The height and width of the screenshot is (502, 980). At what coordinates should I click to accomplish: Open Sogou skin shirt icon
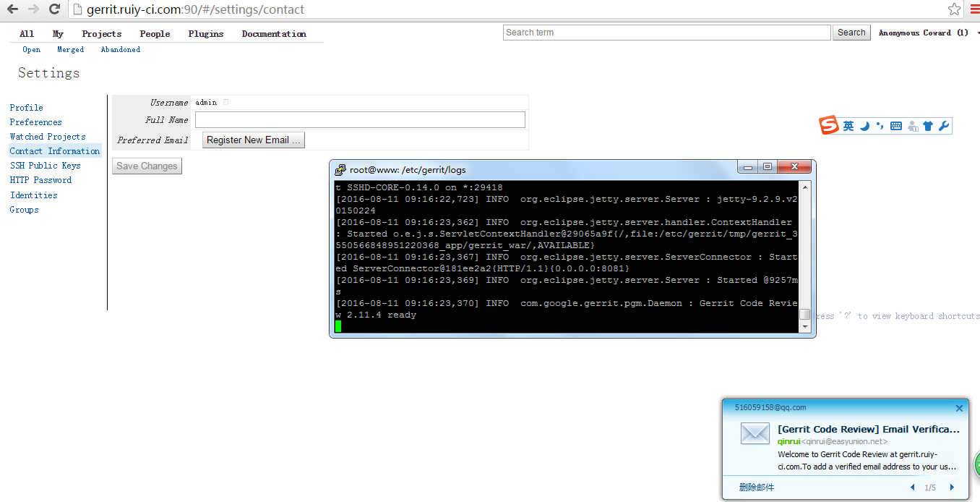point(929,126)
